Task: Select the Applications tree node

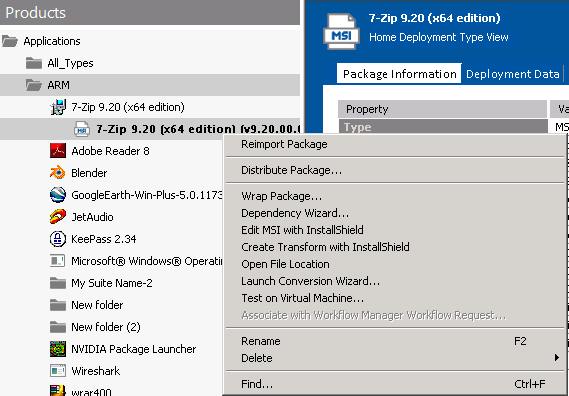Action: pos(52,41)
